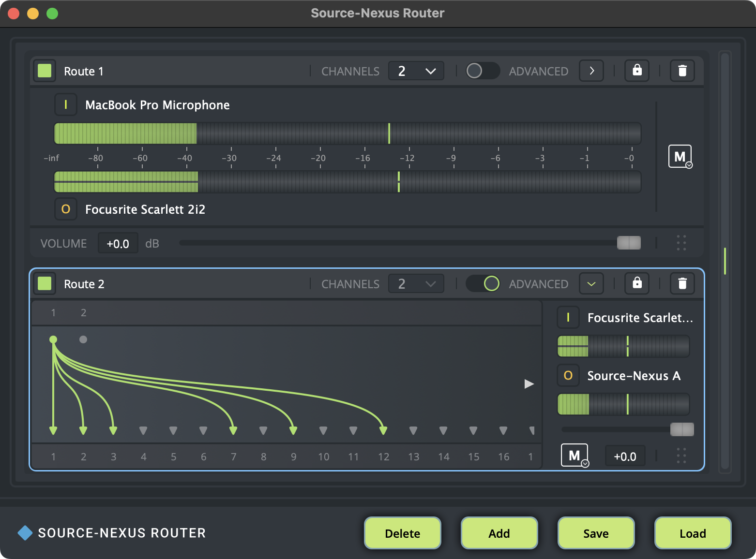Click the Add button
The width and height of the screenshot is (756, 559).
point(499,533)
